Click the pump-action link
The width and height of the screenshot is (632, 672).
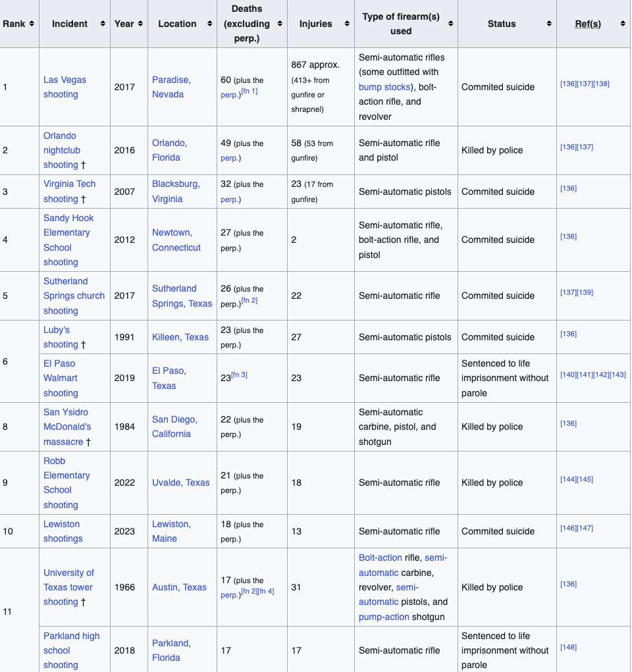click(384, 617)
